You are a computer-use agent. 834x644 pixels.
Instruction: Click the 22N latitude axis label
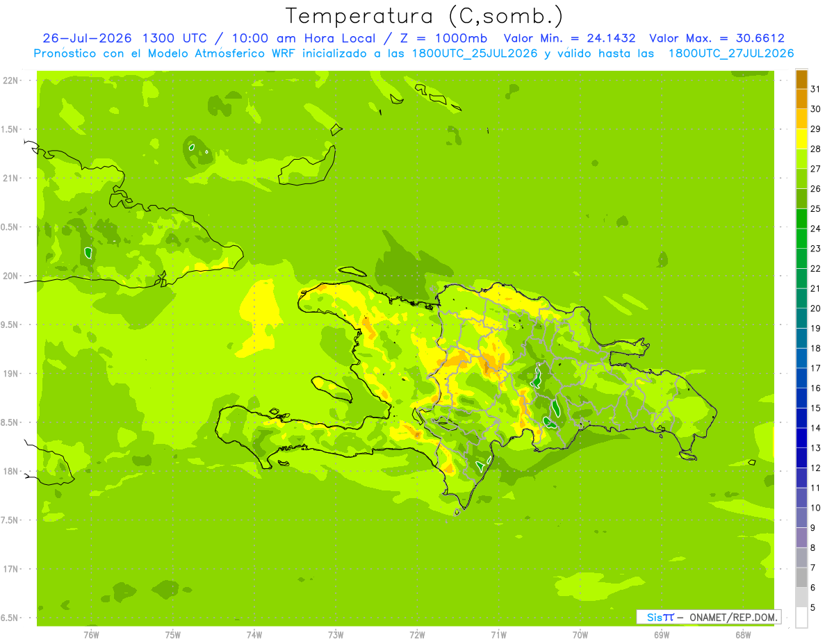pos(12,81)
